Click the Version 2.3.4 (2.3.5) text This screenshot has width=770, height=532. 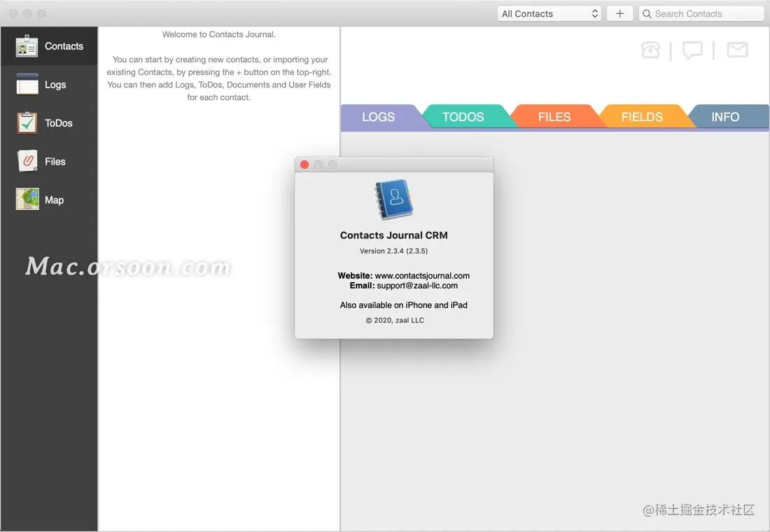click(394, 251)
